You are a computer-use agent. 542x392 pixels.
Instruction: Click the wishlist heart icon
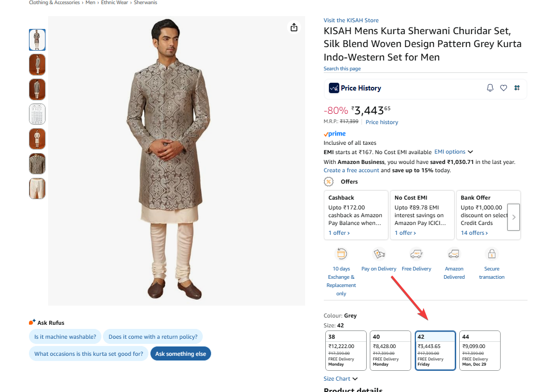pyautogui.click(x=504, y=88)
